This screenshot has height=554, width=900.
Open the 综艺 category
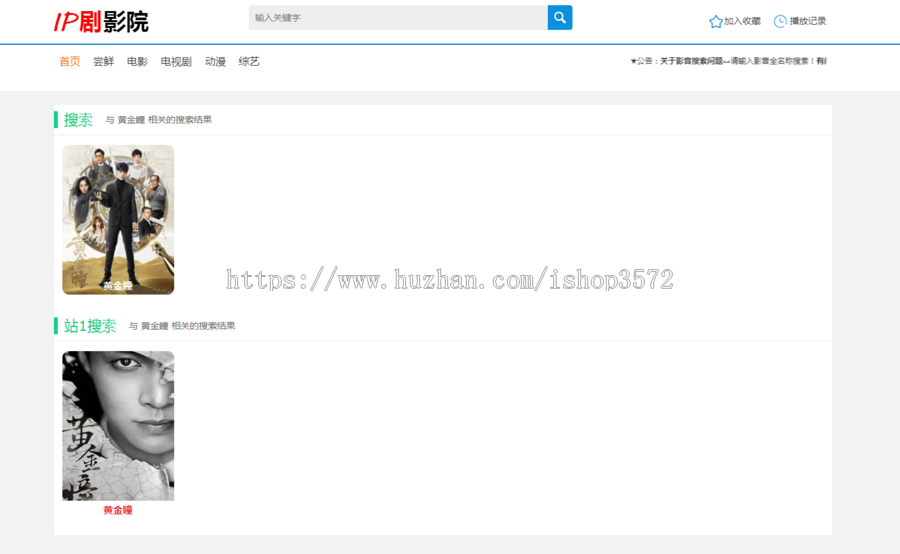(x=249, y=61)
